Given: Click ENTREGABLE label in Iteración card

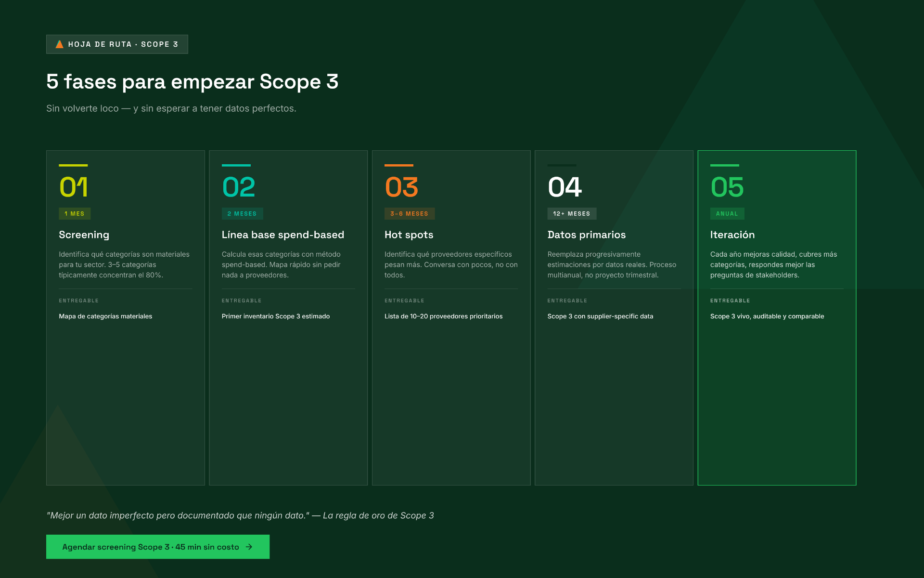Looking at the screenshot, I should [730, 301].
